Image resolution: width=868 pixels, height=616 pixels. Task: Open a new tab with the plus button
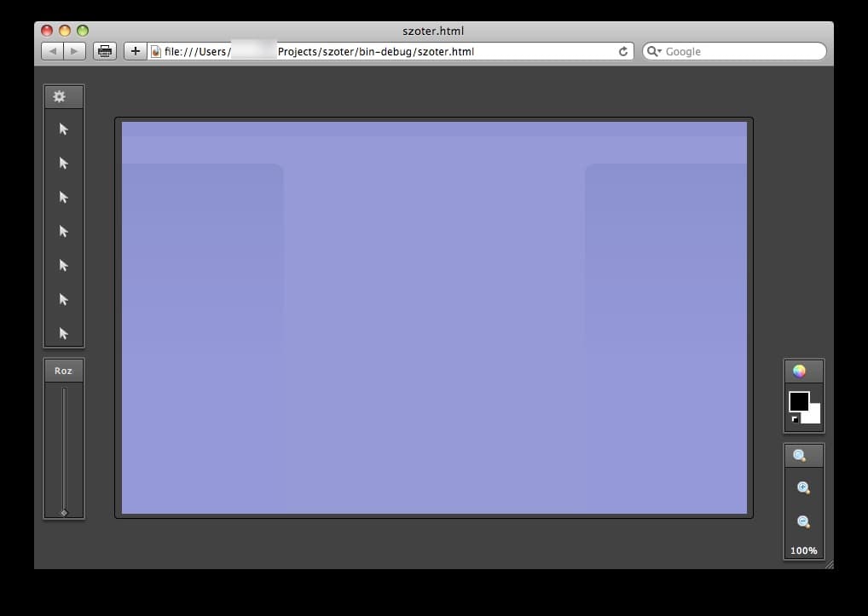tap(135, 51)
